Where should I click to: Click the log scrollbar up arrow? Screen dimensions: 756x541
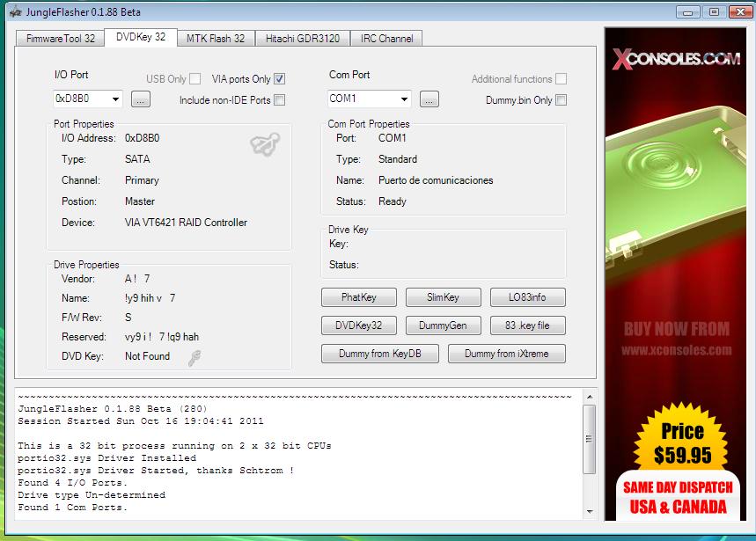pos(590,397)
